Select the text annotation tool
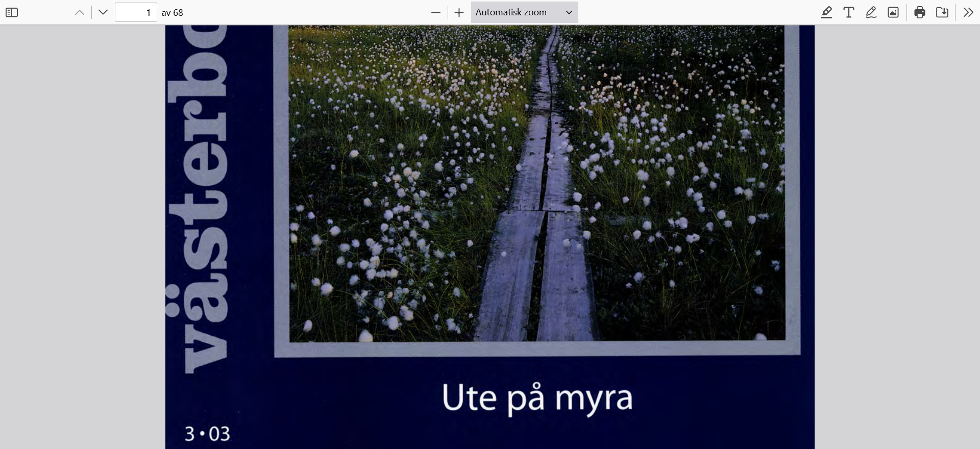980x449 pixels. 849,12
